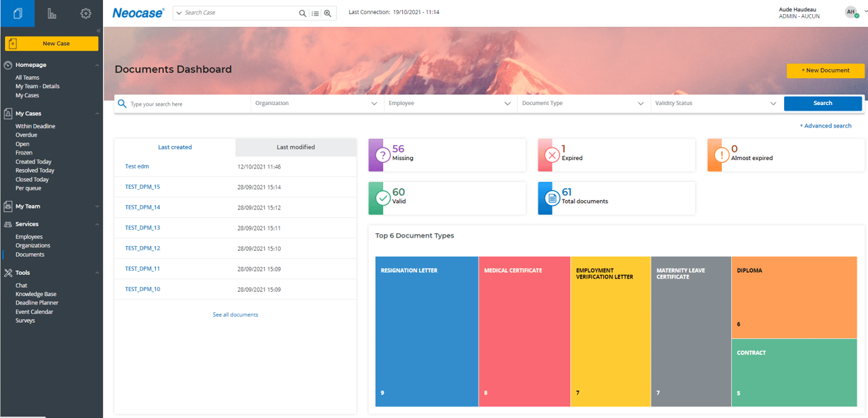Open the list view icon beside the search bar
The image size is (868, 418).
click(x=315, y=13)
